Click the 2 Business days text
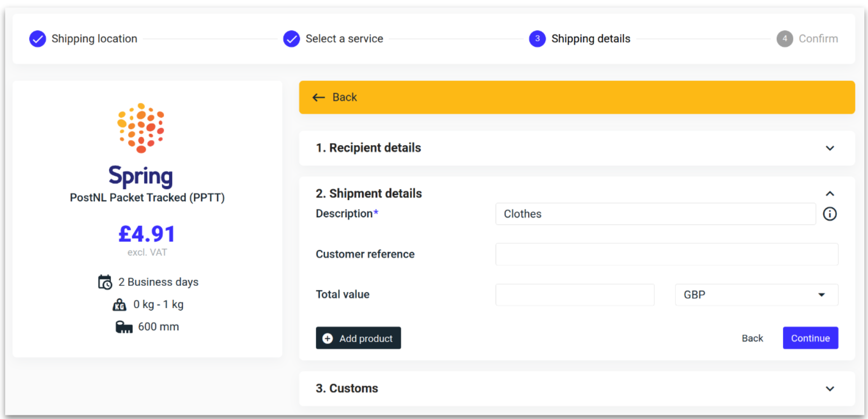Image resolution: width=868 pixels, height=419 pixels. [158, 282]
